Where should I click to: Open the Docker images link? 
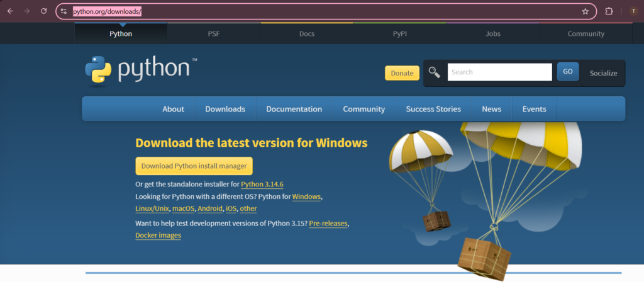[x=158, y=235]
